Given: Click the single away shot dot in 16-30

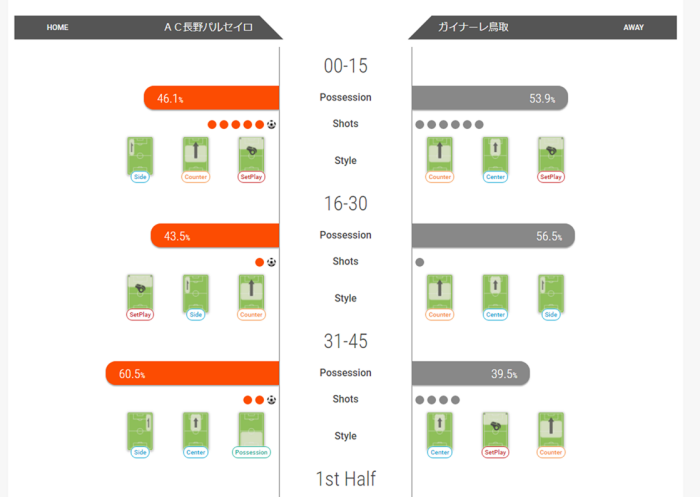Looking at the screenshot, I should point(420,263).
